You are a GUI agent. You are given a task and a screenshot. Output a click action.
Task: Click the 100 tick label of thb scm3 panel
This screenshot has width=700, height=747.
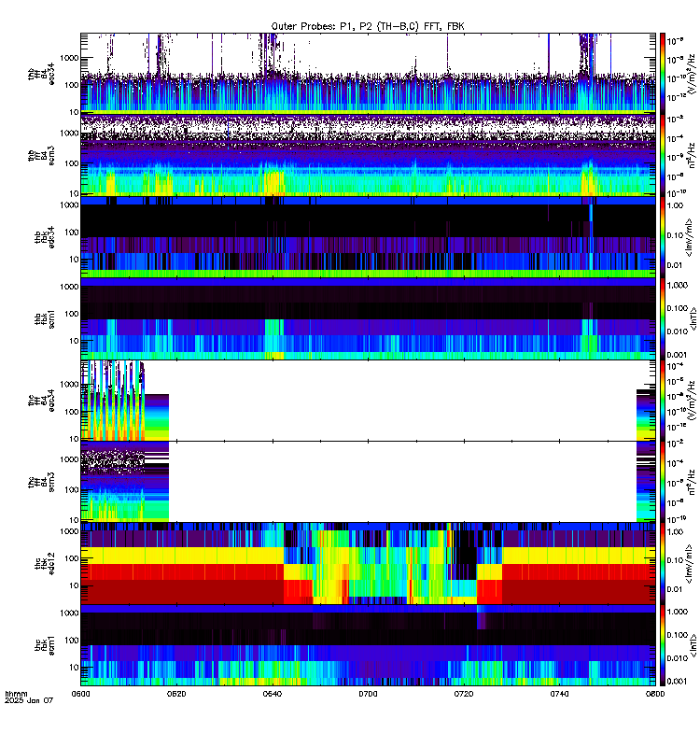[72, 163]
